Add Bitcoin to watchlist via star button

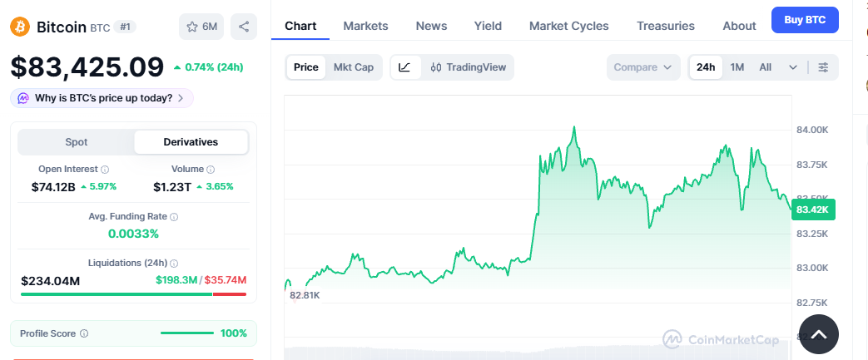(x=201, y=27)
